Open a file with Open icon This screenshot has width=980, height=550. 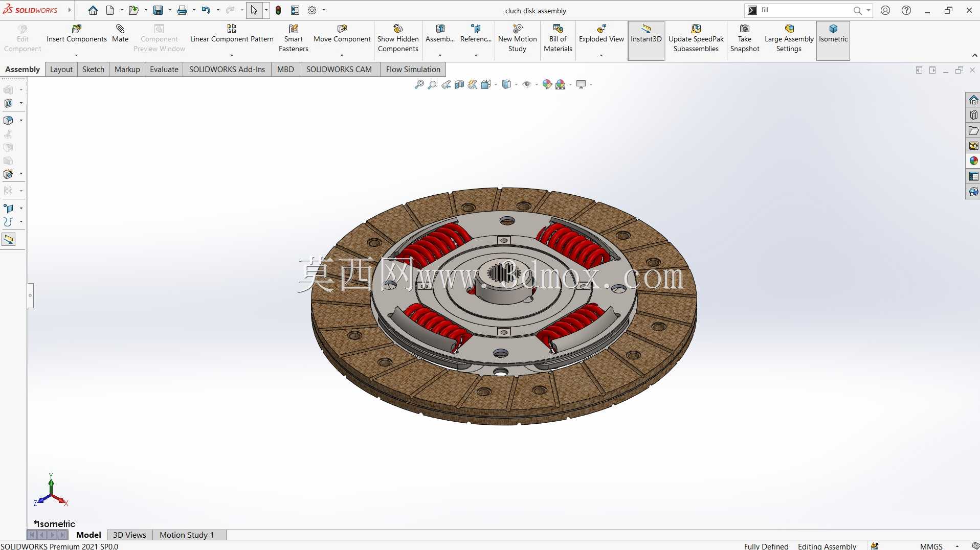point(133,10)
